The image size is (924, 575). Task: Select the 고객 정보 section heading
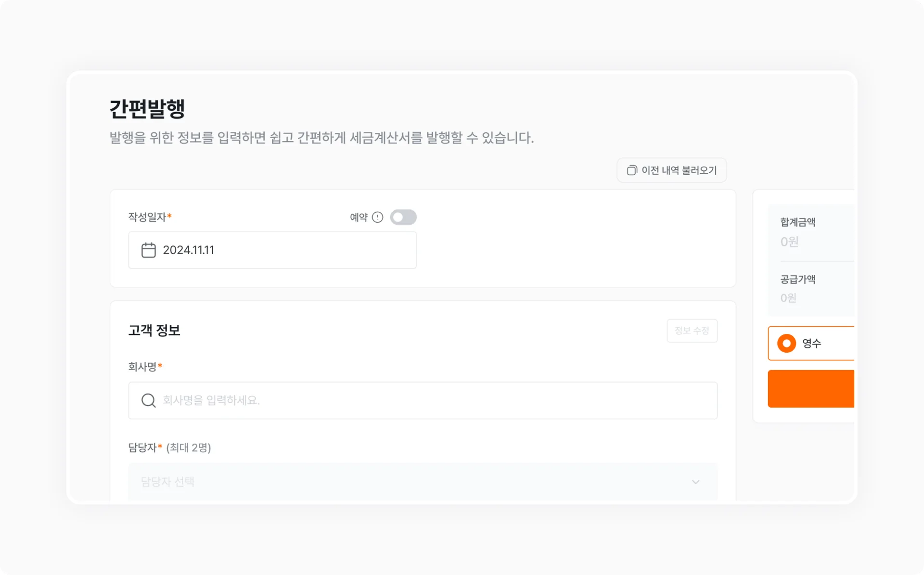[x=154, y=330]
